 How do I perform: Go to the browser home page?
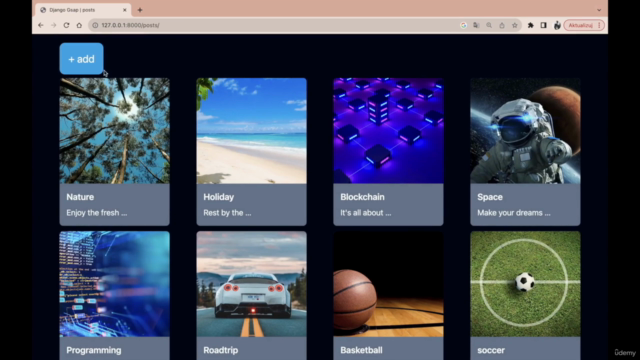click(x=79, y=25)
